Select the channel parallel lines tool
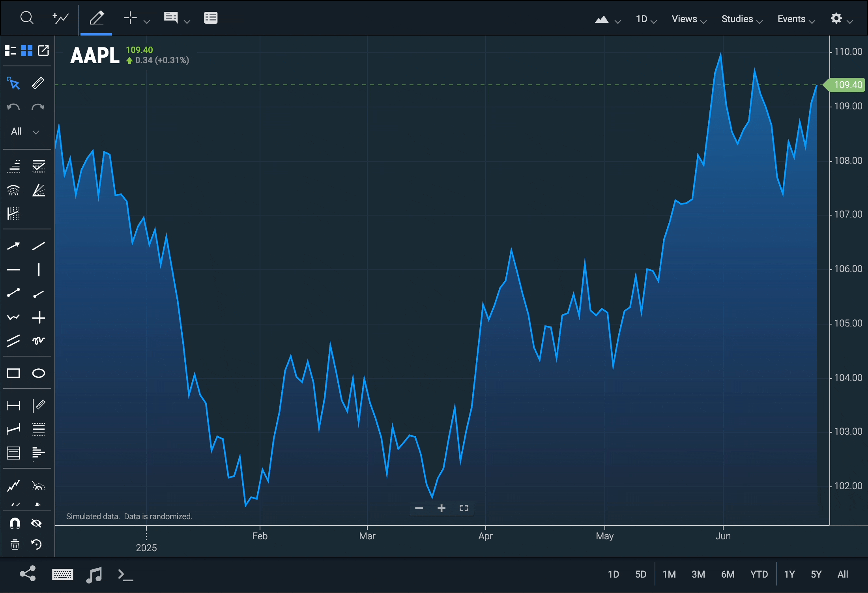The image size is (868, 593). point(13,341)
